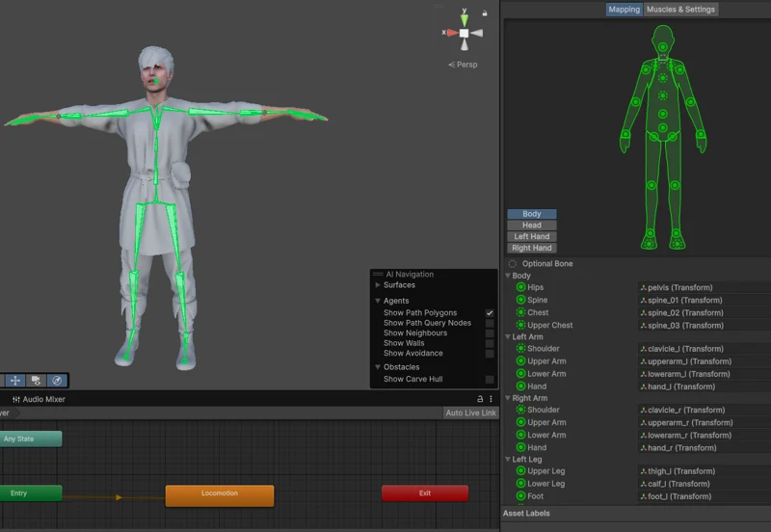
Task: Select the Head view button
Action: coord(532,226)
